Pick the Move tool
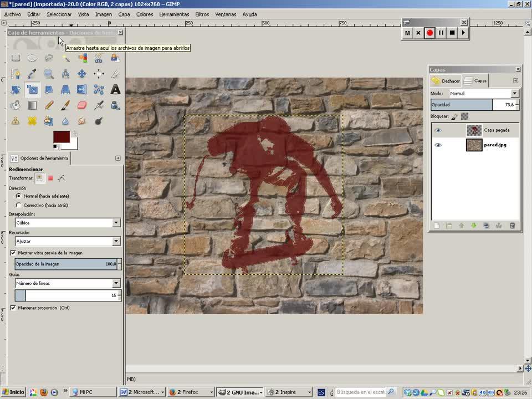 82,74
